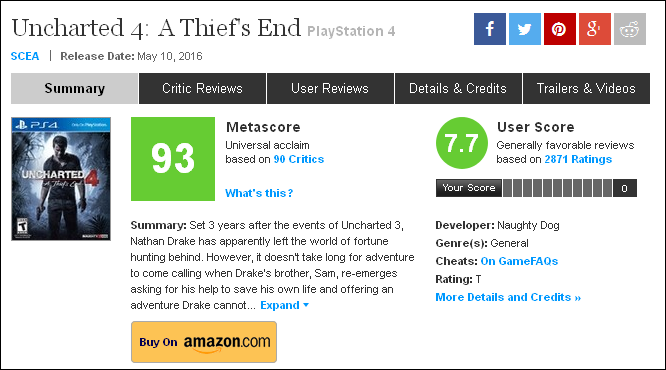This screenshot has width=666, height=370.
Task: Go to the Details & Credits tab
Action: coord(458,88)
